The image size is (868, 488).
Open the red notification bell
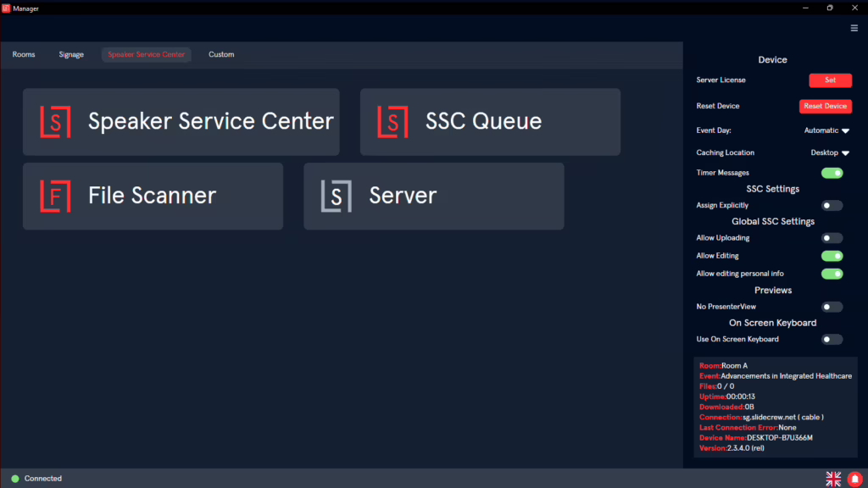854,479
